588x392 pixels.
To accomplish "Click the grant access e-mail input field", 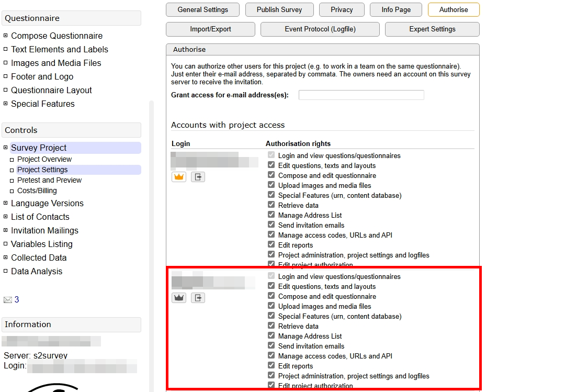I will [361, 95].
